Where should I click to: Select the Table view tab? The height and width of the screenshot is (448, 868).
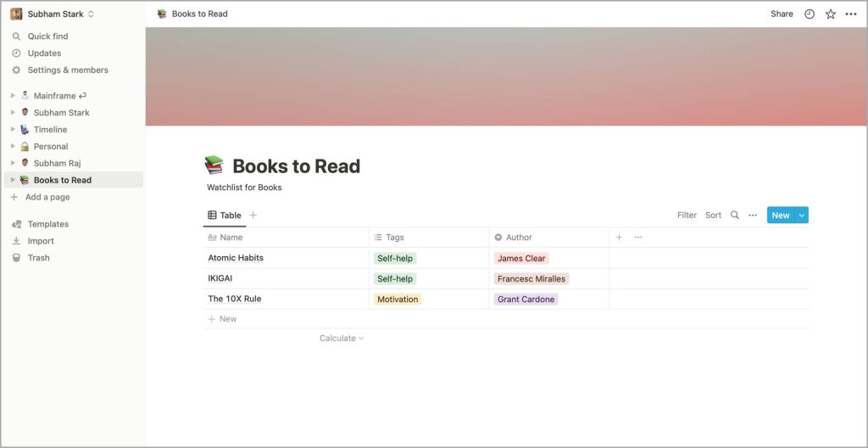pyautogui.click(x=225, y=216)
